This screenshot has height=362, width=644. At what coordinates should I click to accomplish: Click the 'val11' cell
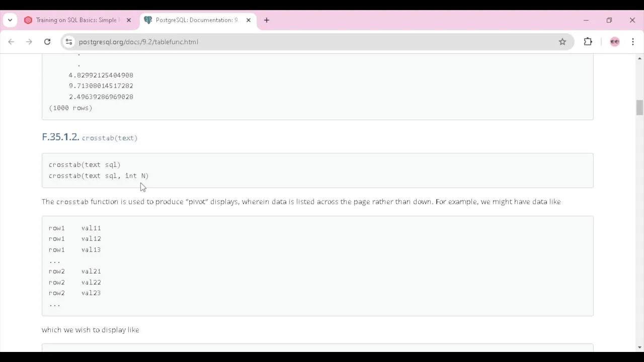click(91, 228)
